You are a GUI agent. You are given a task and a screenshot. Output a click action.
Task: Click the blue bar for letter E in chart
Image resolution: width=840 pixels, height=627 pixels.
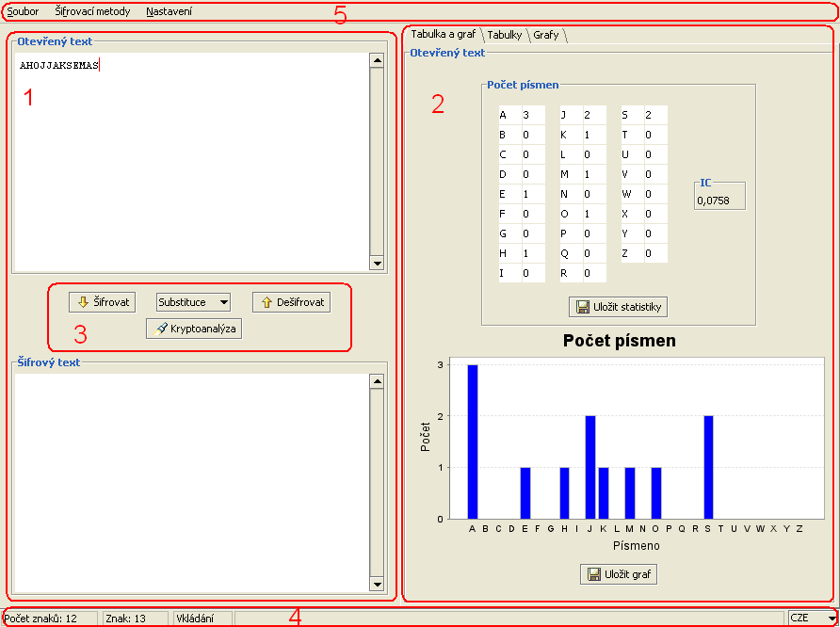click(525, 493)
